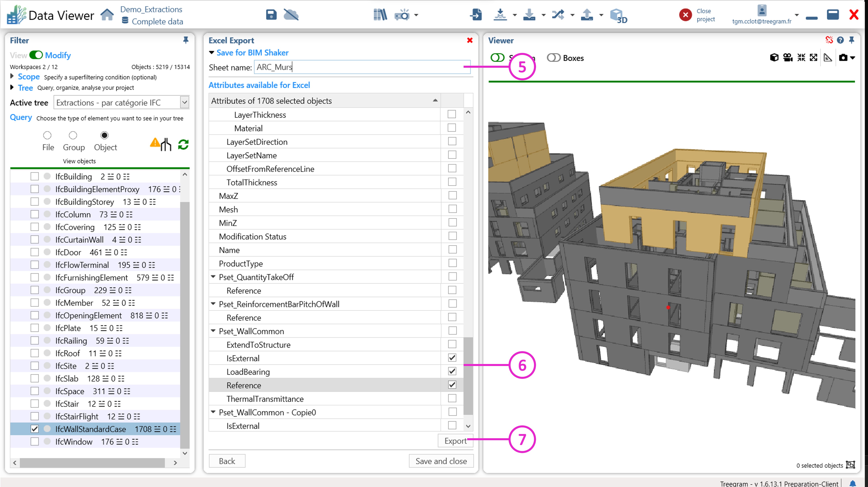868x487 pixels.
Task: Click the save floppy disk icon
Action: pyautogui.click(x=271, y=15)
